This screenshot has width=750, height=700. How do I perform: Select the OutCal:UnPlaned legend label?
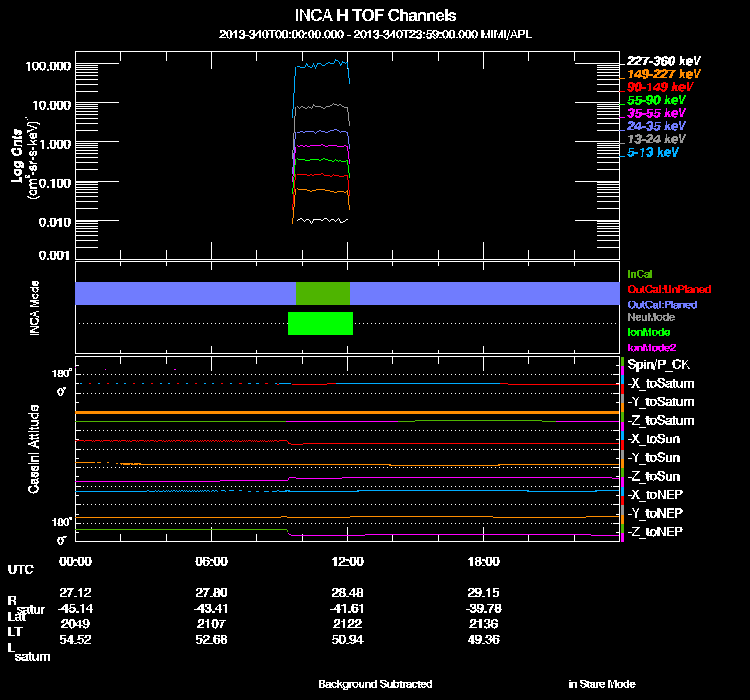(x=662, y=289)
